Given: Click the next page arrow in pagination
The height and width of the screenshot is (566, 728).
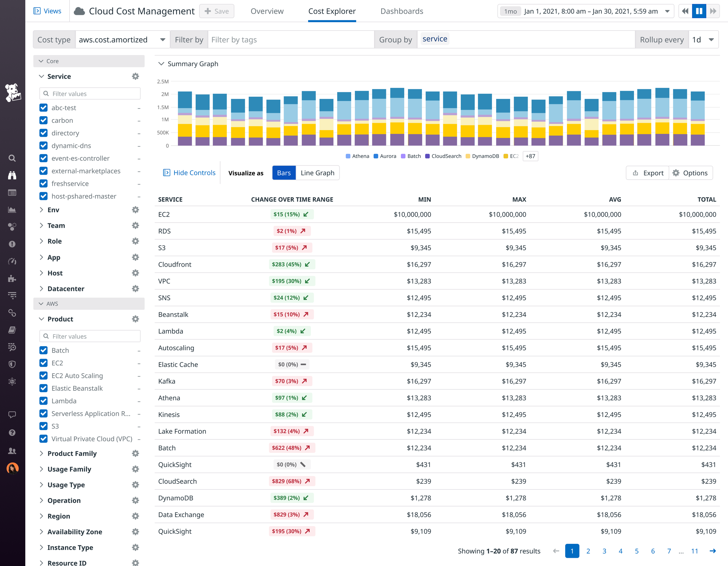Looking at the screenshot, I should click(x=713, y=551).
